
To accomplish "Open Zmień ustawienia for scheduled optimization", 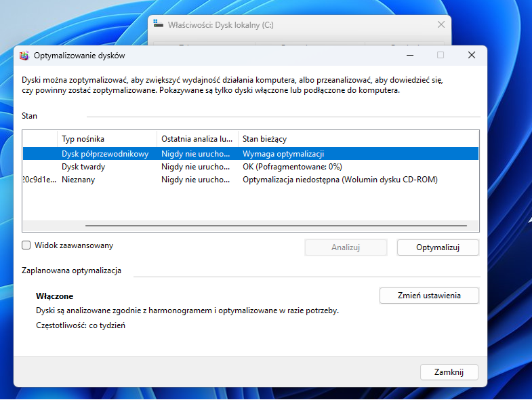I will point(429,296).
